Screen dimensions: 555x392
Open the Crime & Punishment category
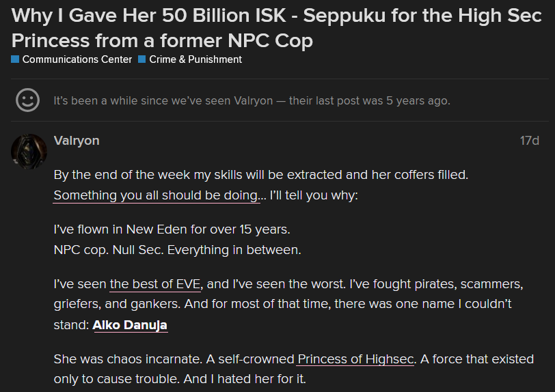[x=195, y=59]
